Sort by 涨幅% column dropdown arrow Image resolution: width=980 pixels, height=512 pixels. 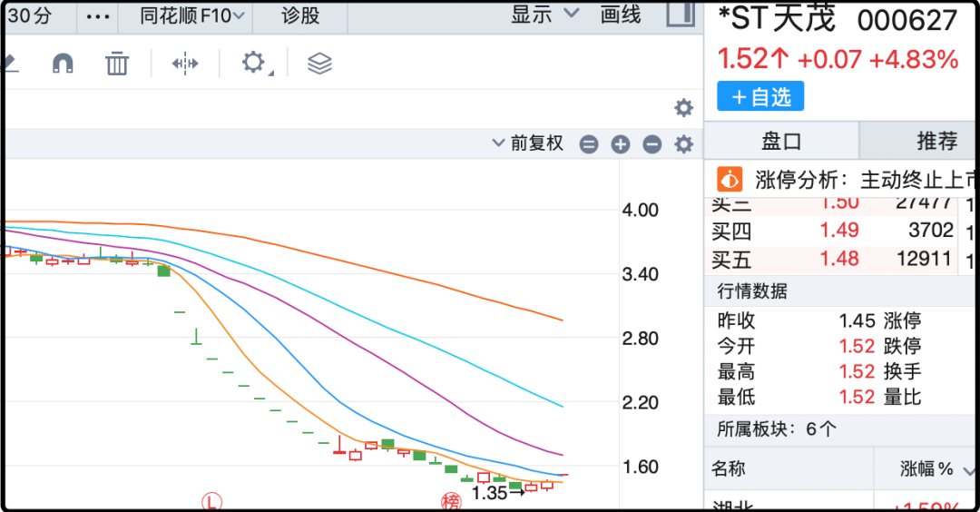tap(969, 470)
